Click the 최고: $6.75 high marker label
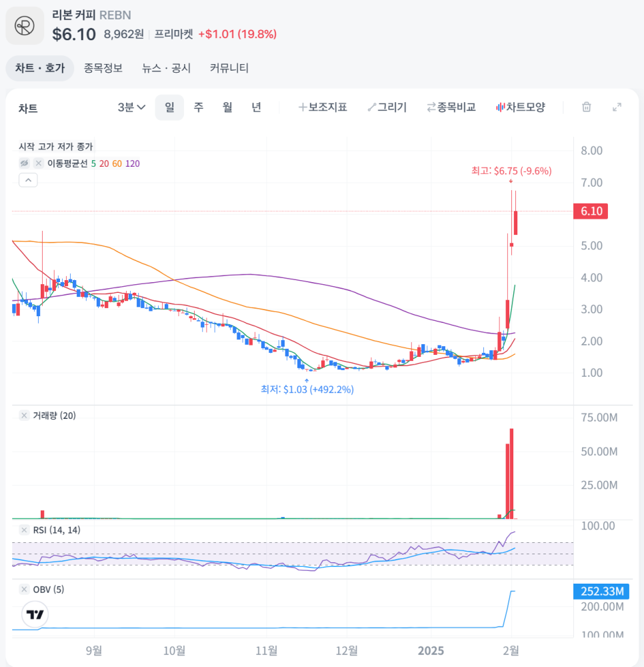Image resolution: width=644 pixels, height=667 pixels. 511,171
